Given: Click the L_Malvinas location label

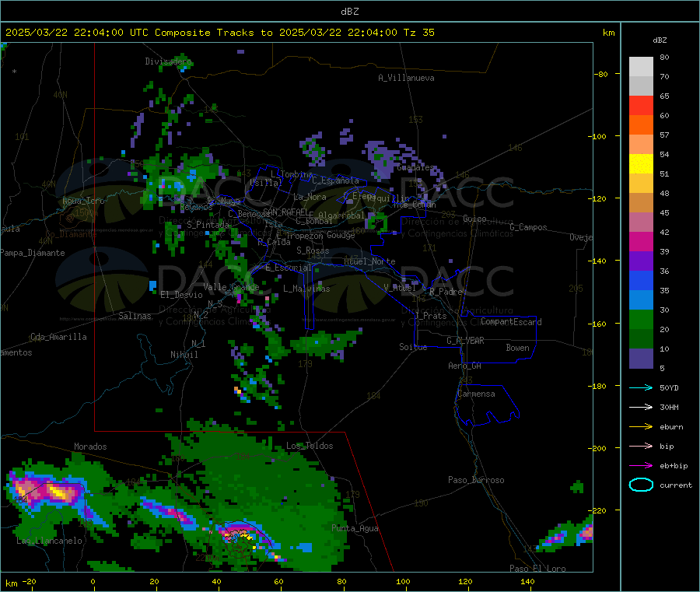Looking at the screenshot, I should 306,289.
